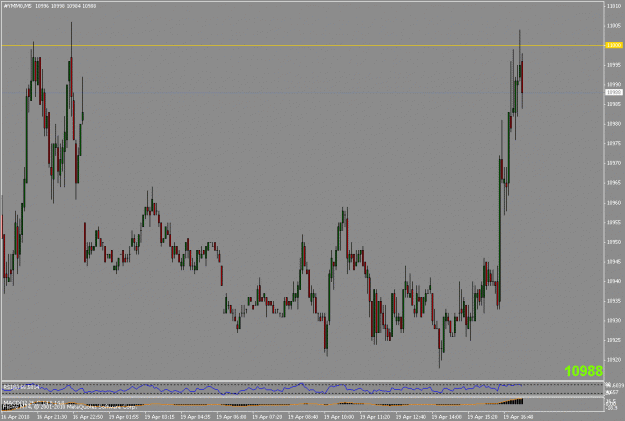Click the "19 Apr 16:40" time axis label
This screenshot has height=421, width=625.
point(518,417)
